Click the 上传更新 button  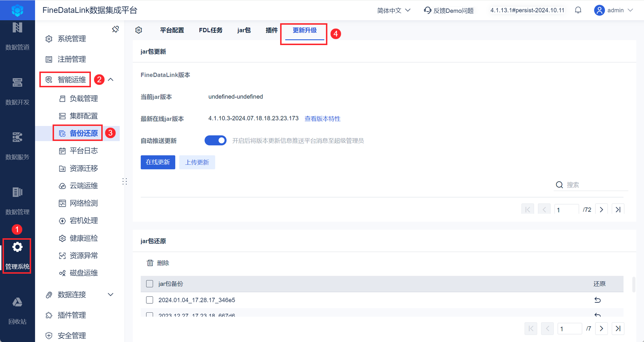pos(197,162)
